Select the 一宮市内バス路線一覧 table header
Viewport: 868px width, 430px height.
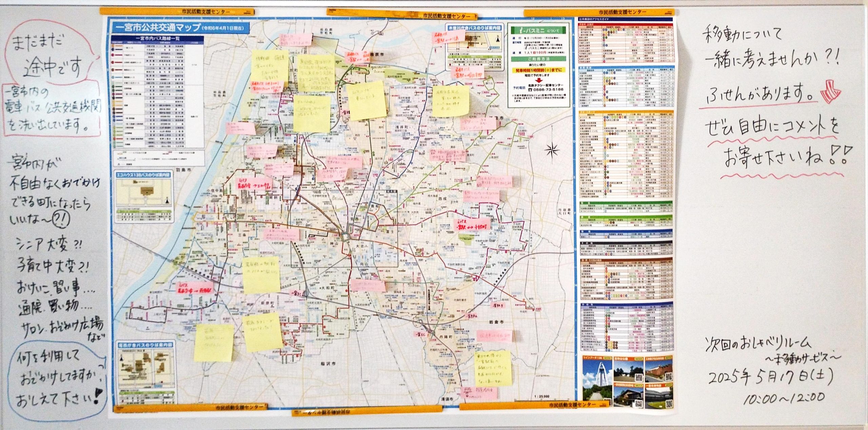[x=157, y=38]
